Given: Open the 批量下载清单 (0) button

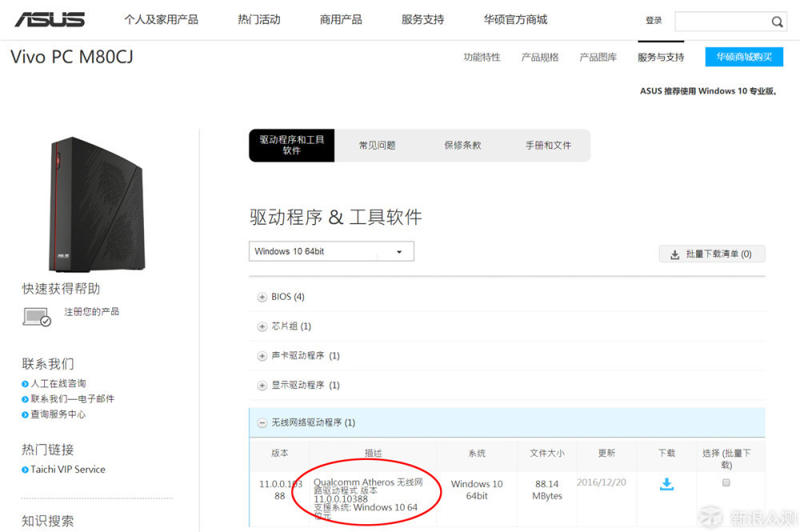Looking at the screenshot, I should [712, 254].
